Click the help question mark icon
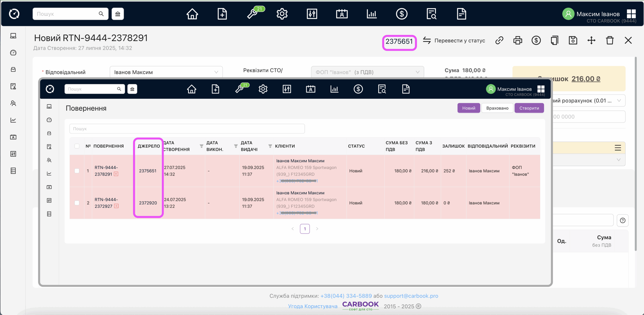 click(x=623, y=220)
